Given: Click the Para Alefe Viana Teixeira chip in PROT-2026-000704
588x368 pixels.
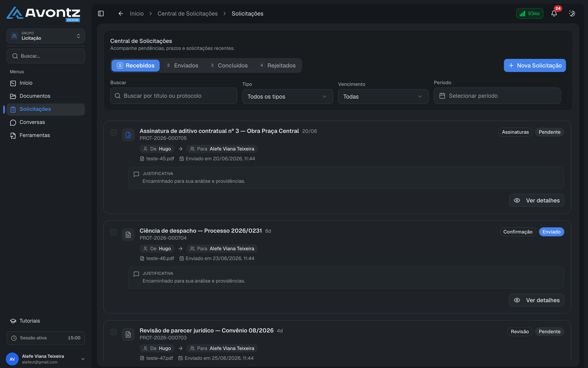Looking at the screenshot, I should 222,249.
